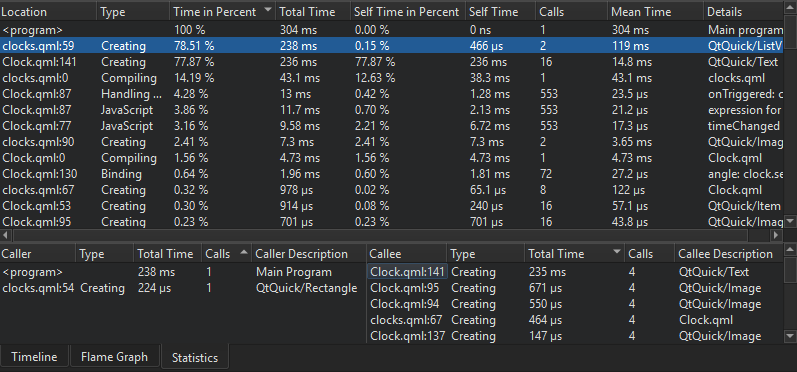Select the clocks.qml:90 Creating row
This screenshot has width=797, height=372.
click(x=392, y=142)
